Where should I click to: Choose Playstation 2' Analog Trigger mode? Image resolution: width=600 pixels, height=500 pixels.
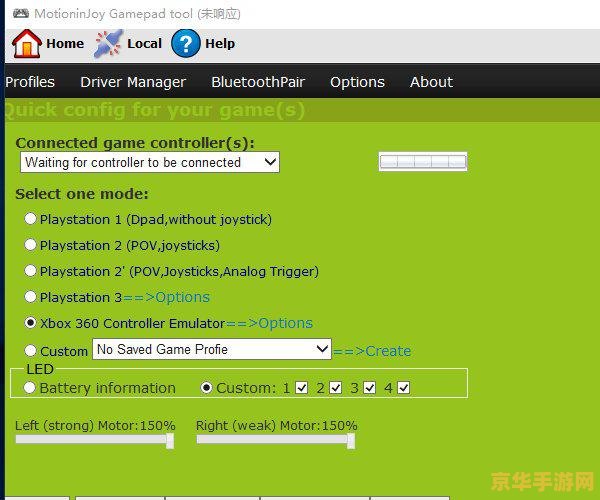tap(30, 271)
